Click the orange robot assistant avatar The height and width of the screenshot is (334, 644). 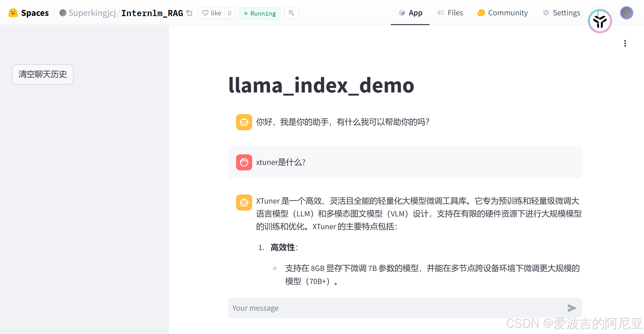(x=244, y=122)
